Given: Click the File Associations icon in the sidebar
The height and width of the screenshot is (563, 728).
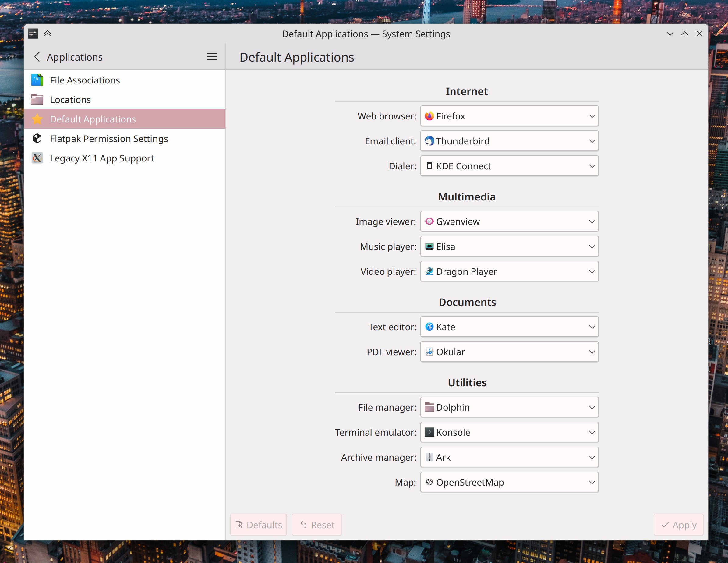Looking at the screenshot, I should (x=37, y=80).
